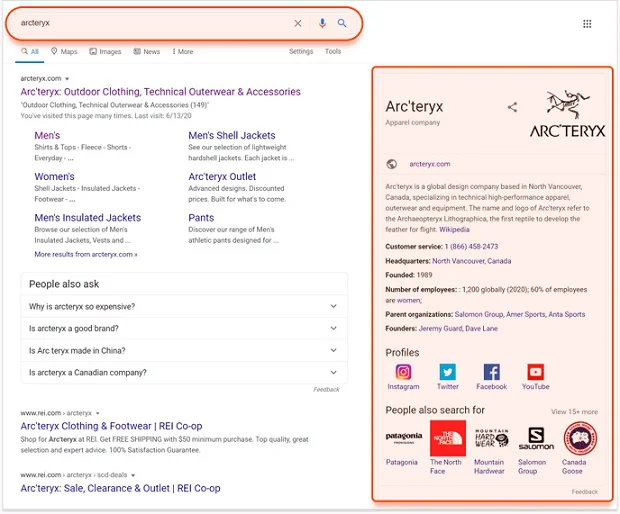Open the Men's Shell Jackets sitelink
The image size is (620, 514).
pos(232,135)
